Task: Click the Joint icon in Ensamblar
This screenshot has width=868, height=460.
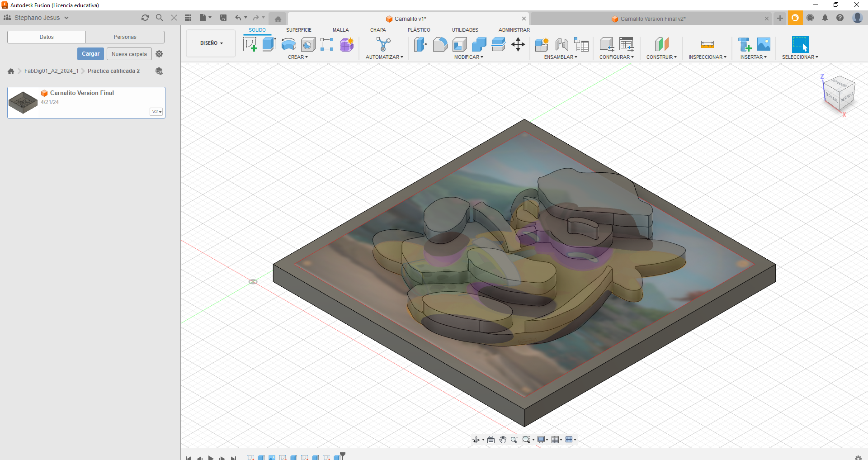Action: click(x=561, y=44)
